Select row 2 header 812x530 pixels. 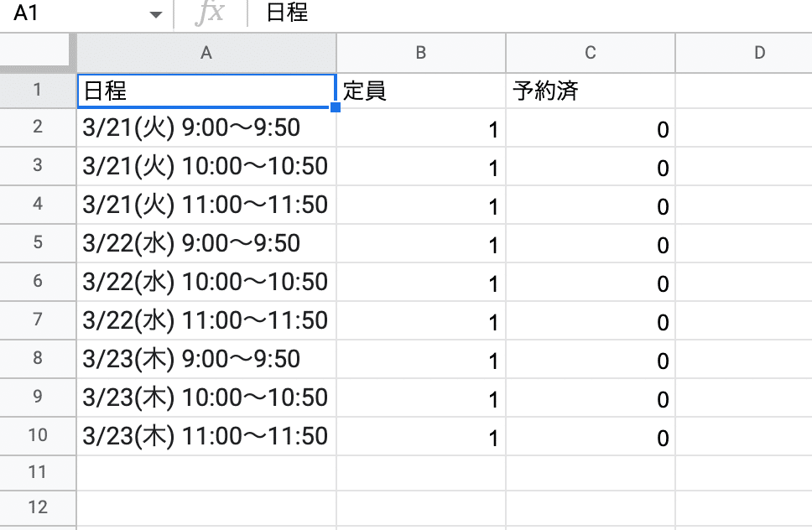pyautogui.click(x=38, y=127)
